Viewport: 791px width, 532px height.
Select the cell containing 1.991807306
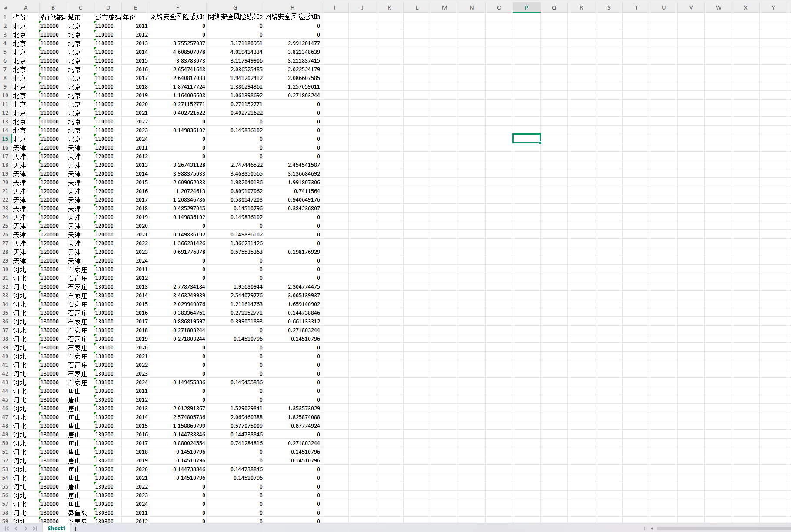[x=292, y=182]
